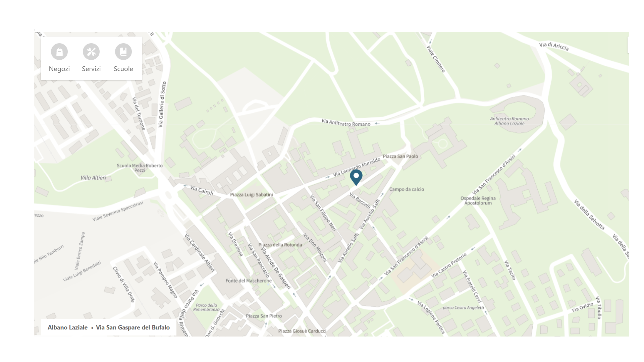Click the Piazza San Pietro label

[x=264, y=316]
